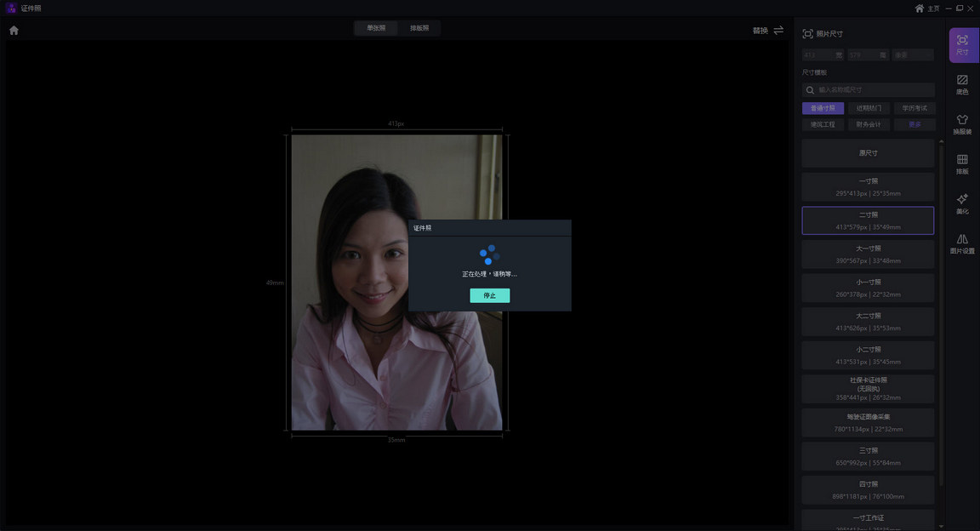Open the 尺寸 (size) sidebar tool
980x531 pixels.
[x=962, y=45]
